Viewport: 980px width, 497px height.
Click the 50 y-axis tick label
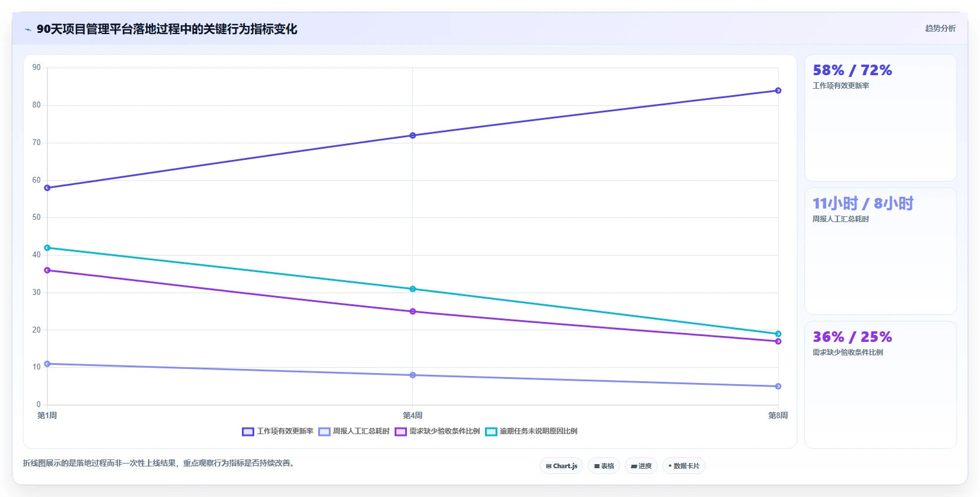coord(36,217)
